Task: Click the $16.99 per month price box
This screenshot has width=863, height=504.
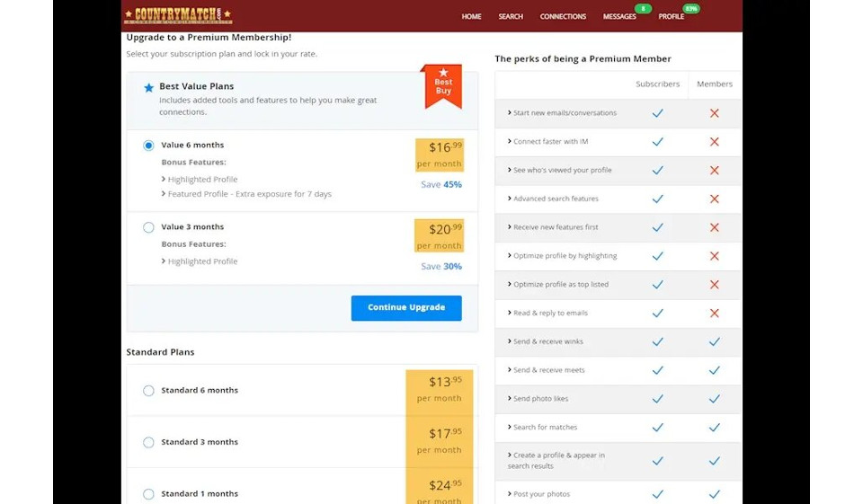Action: click(x=439, y=155)
